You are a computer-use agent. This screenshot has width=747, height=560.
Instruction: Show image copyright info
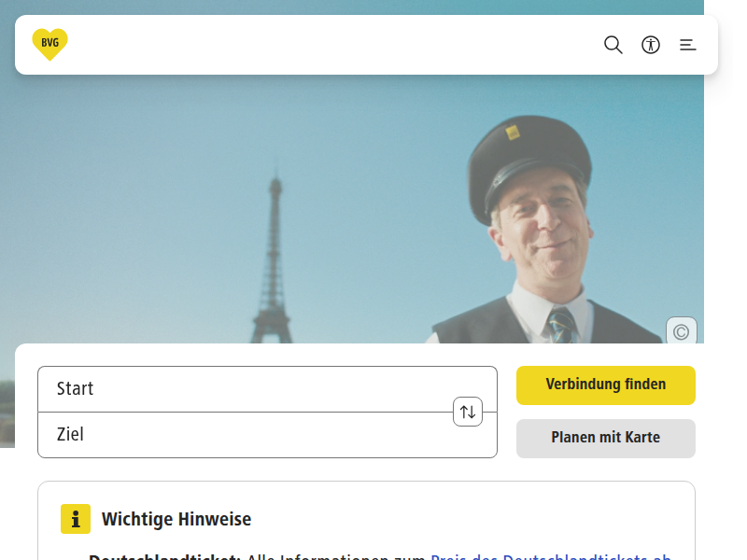click(x=682, y=330)
